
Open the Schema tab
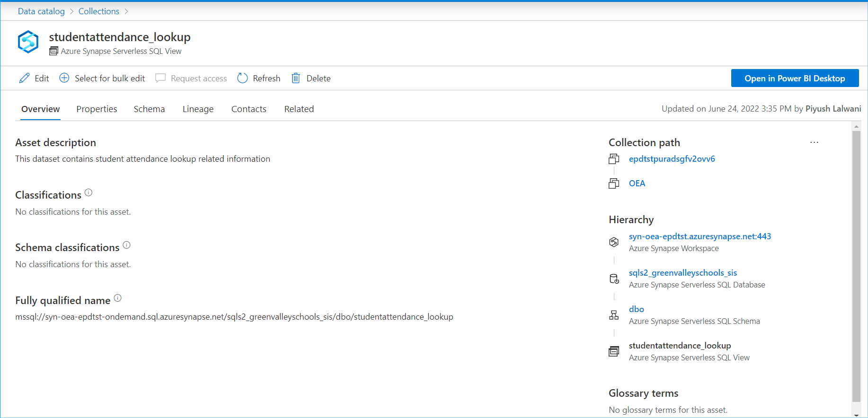pos(149,109)
